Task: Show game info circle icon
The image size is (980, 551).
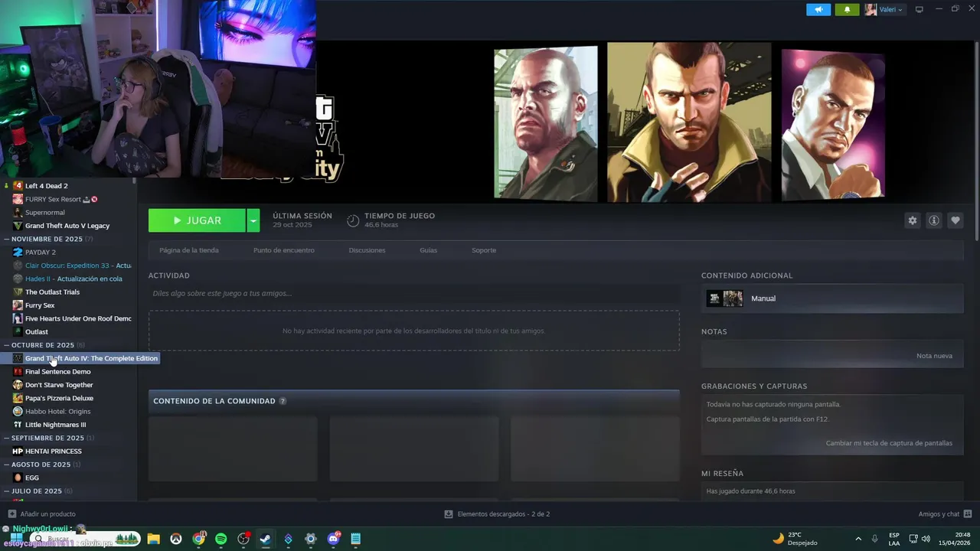Action: [x=934, y=220]
